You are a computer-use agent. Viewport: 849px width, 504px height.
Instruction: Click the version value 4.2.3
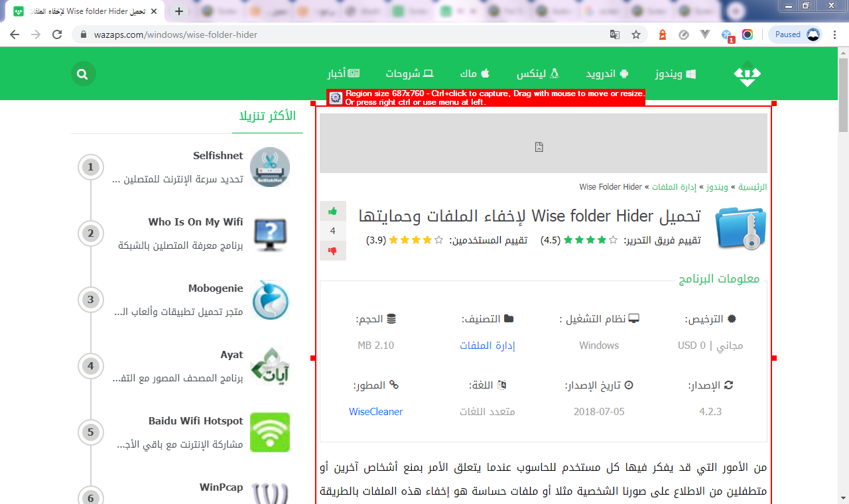pyautogui.click(x=710, y=412)
